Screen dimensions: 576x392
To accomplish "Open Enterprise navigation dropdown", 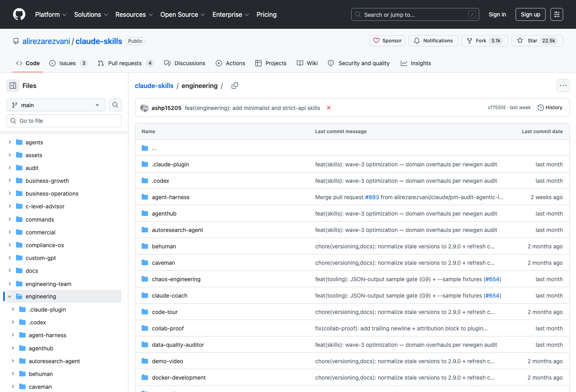I will pyautogui.click(x=231, y=14).
